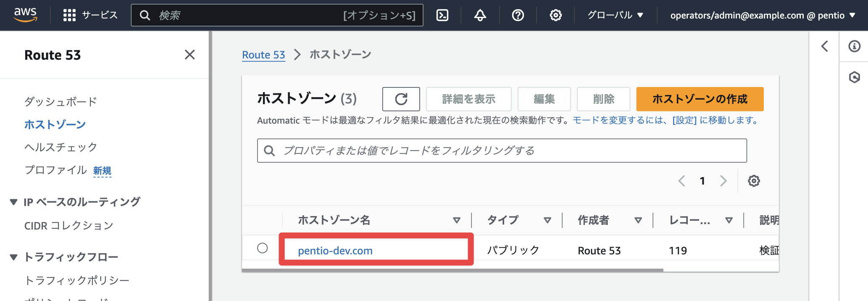Screen dimensions: 868x301
Task: Open ダッシュボード in the sidebar
Action: tap(60, 101)
